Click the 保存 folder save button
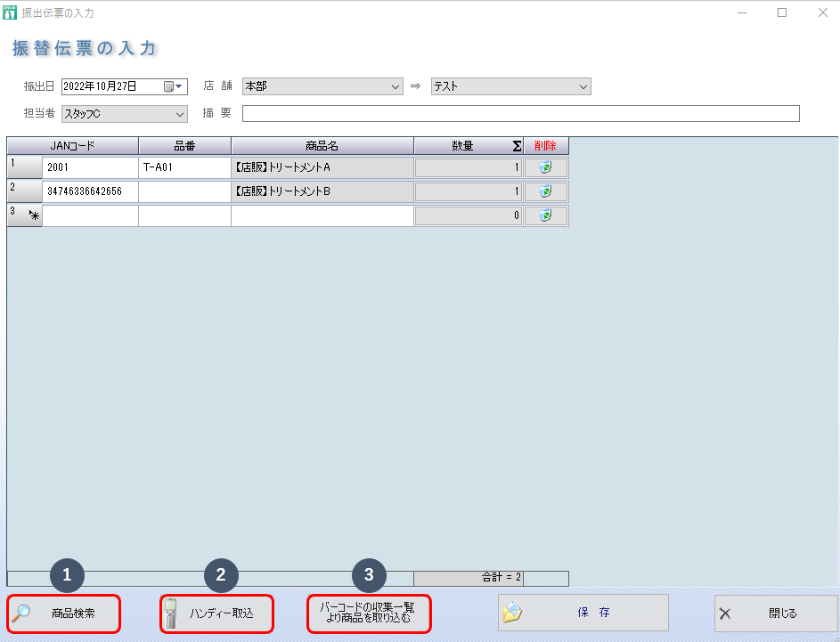The height and width of the screenshot is (642, 840). click(583, 614)
